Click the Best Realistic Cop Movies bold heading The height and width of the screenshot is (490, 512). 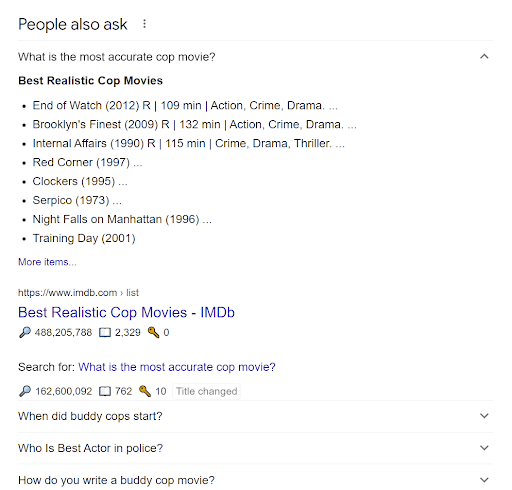pos(90,81)
